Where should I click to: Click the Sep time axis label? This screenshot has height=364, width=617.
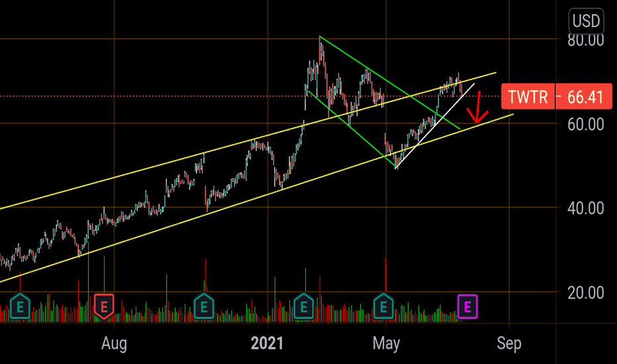(x=509, y=343)
